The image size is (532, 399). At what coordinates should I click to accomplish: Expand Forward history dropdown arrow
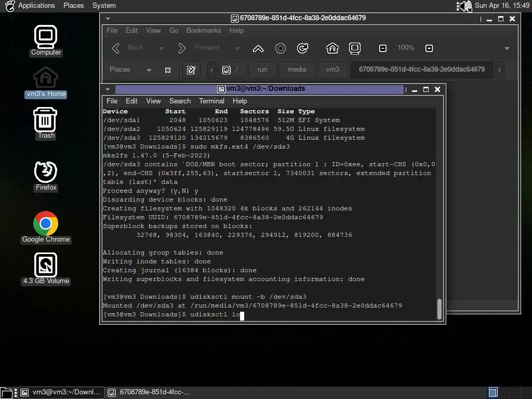point(237,48)
